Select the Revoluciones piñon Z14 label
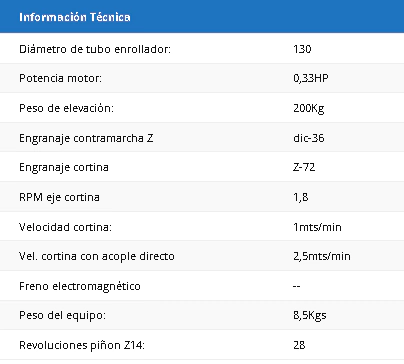This screenshot has width=404, height=364. coord(82,345)
